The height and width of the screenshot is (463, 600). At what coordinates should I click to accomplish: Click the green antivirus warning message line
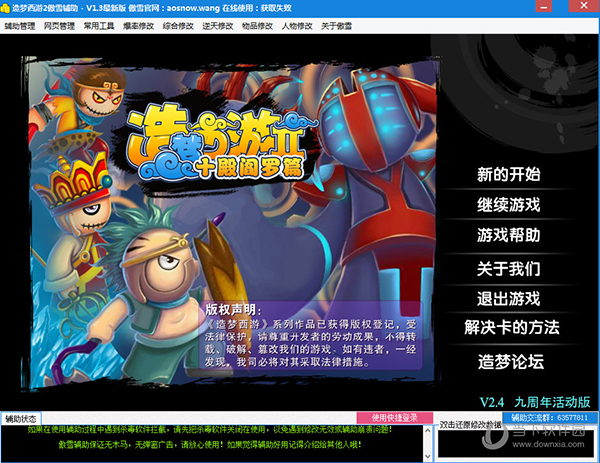click(x=210, y=430)
